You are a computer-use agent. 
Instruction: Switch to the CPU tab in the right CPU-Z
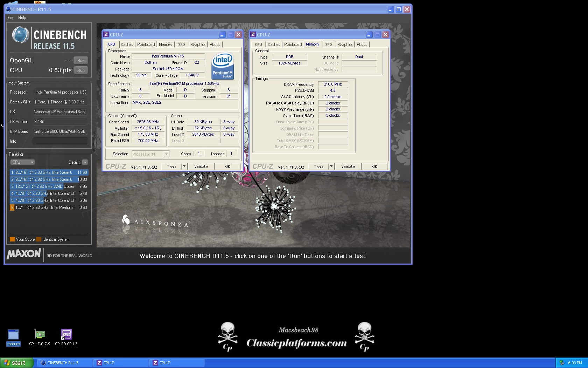[258, 45]
